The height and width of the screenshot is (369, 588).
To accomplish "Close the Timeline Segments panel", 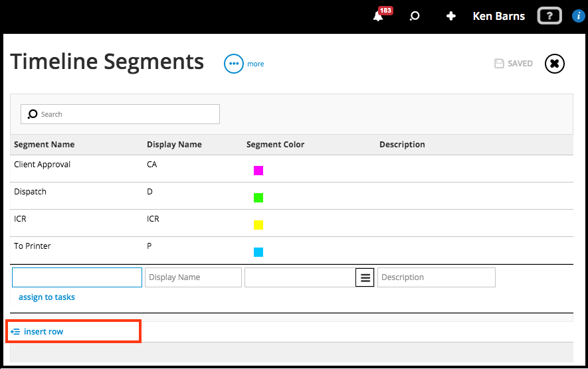I will [x=555, y=64].
